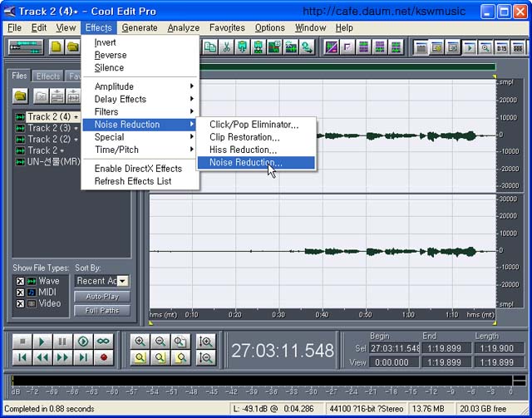Click the magnifier toolbar icon at top right

(485, 47)
